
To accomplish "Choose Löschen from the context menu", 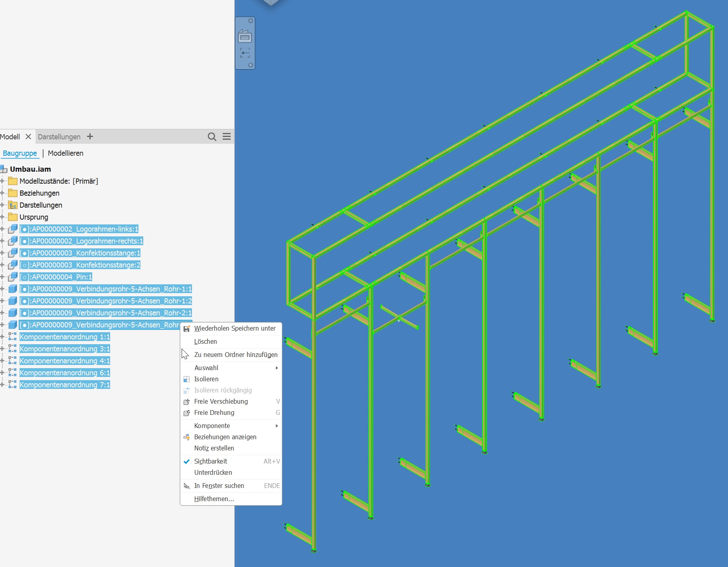I will point(205,341).
